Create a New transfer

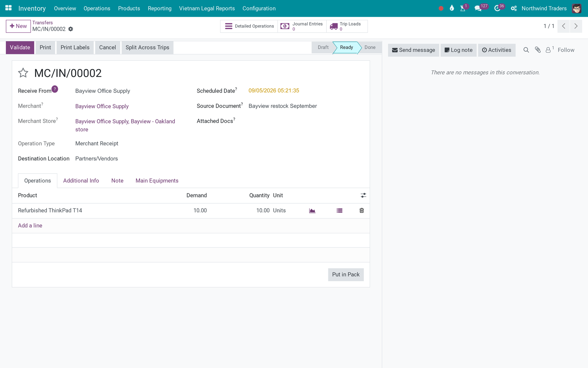pos(18,26)
